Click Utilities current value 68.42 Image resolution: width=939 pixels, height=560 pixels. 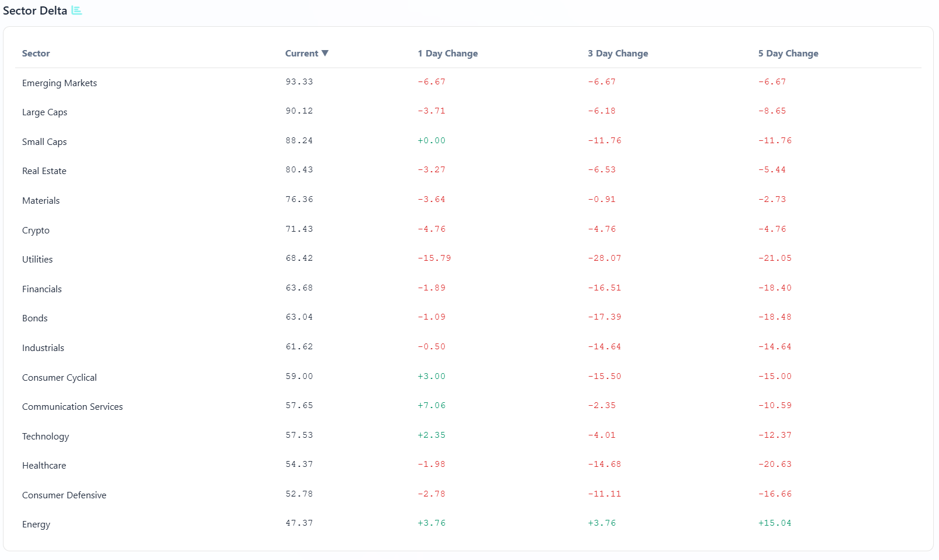click(299, 258)
